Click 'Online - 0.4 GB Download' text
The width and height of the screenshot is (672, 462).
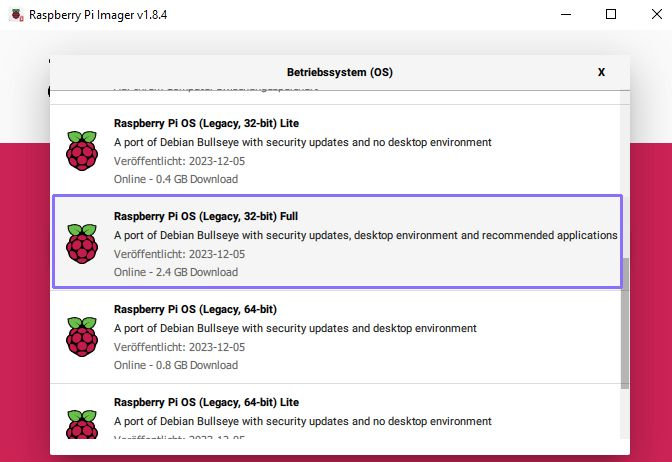point(176,179)
